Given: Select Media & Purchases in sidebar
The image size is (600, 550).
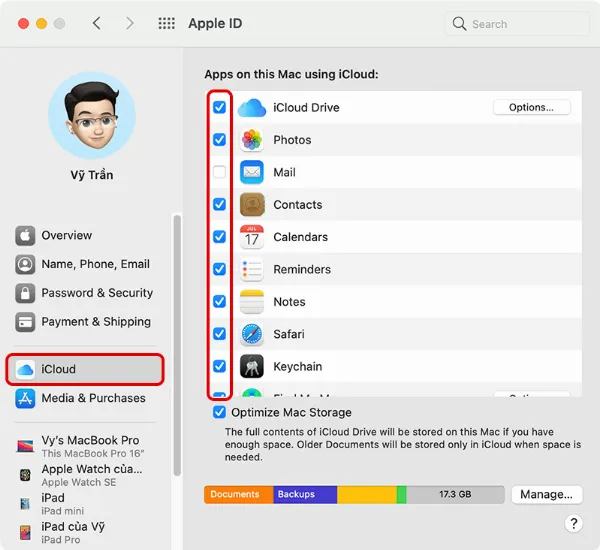Looking at the screenshot, I should tap(92, 398).
